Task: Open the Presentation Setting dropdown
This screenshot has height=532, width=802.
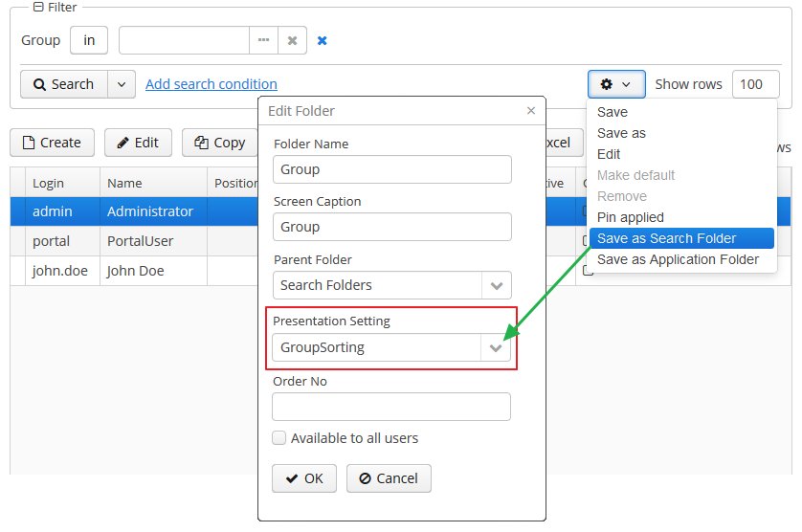Action: [496, 347]
